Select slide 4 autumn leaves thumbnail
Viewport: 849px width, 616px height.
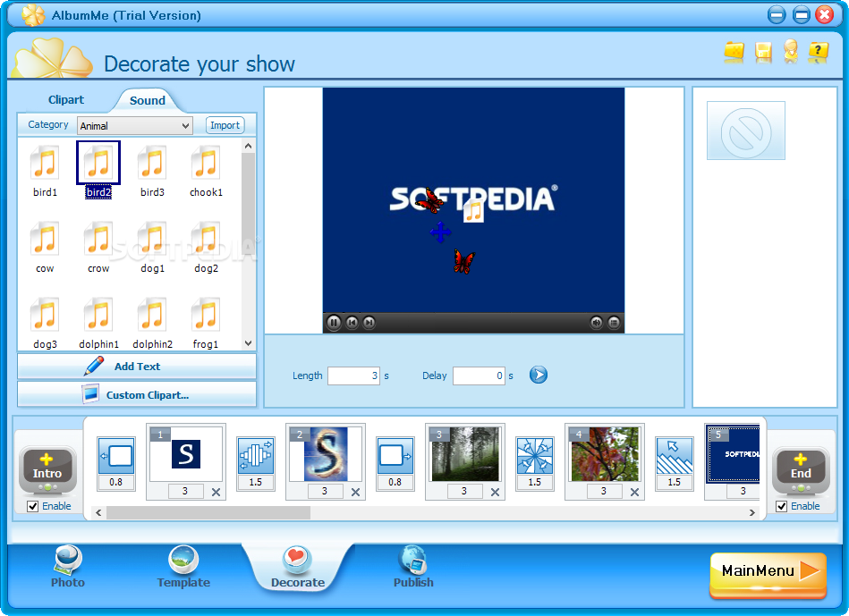605,453
